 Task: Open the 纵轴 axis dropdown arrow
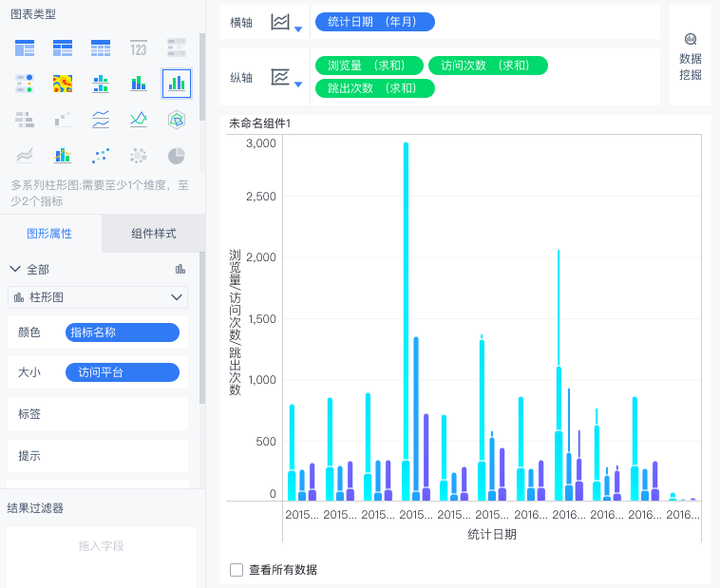click(x=298, y=84)
